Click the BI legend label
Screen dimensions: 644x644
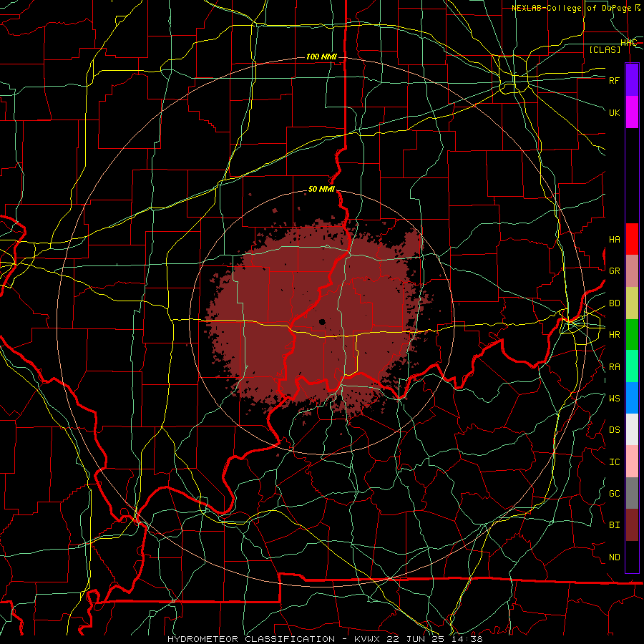tap(614, 525)
